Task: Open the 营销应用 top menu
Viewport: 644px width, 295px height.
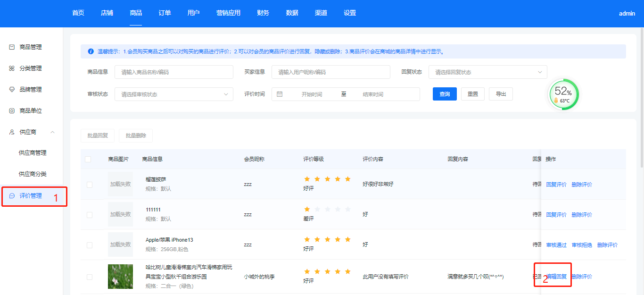Action: click(x=228, y=13)
